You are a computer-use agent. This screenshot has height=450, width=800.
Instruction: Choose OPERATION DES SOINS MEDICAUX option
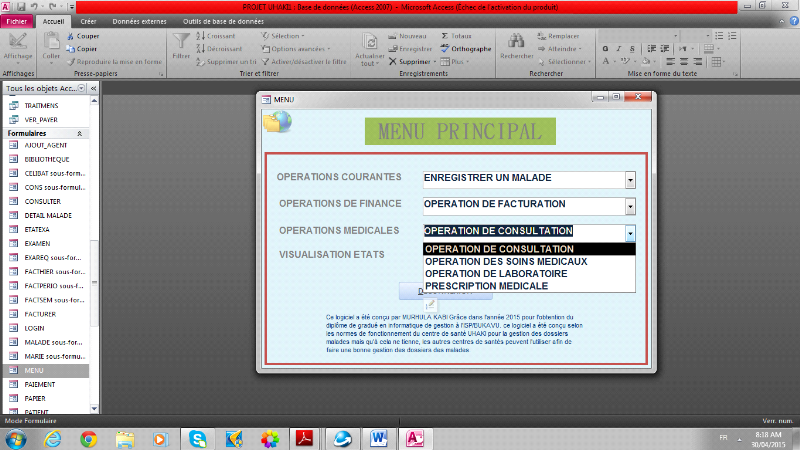click(x=529, y=262)
